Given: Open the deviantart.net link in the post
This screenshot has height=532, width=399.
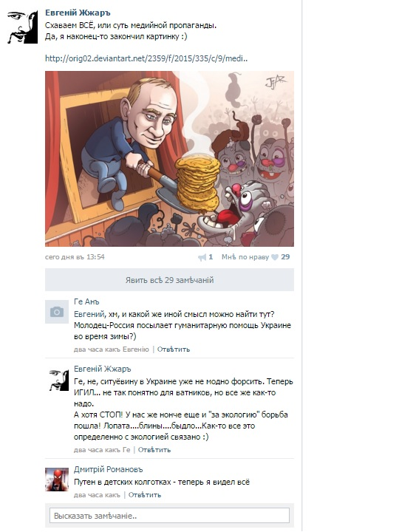Looking at the screenshot, I should (146, 58).
